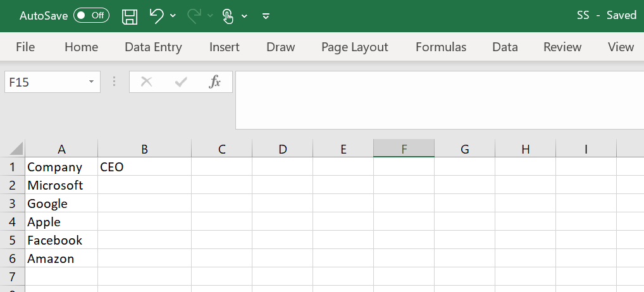
Task: Click the Redo arrow icon
Action: (x=194, y=16)
